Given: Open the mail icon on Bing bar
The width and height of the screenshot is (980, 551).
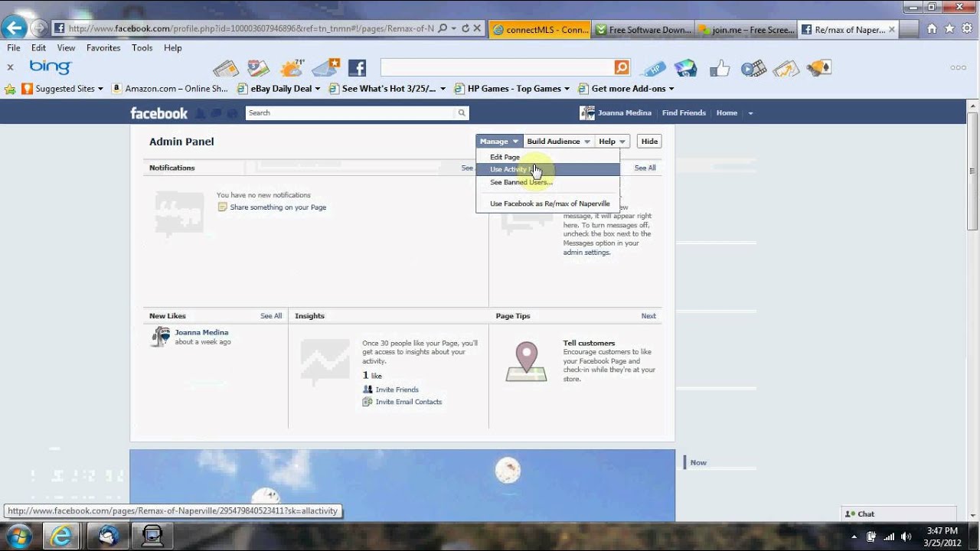Looking at the screenshot, I should tap(325, 68).
